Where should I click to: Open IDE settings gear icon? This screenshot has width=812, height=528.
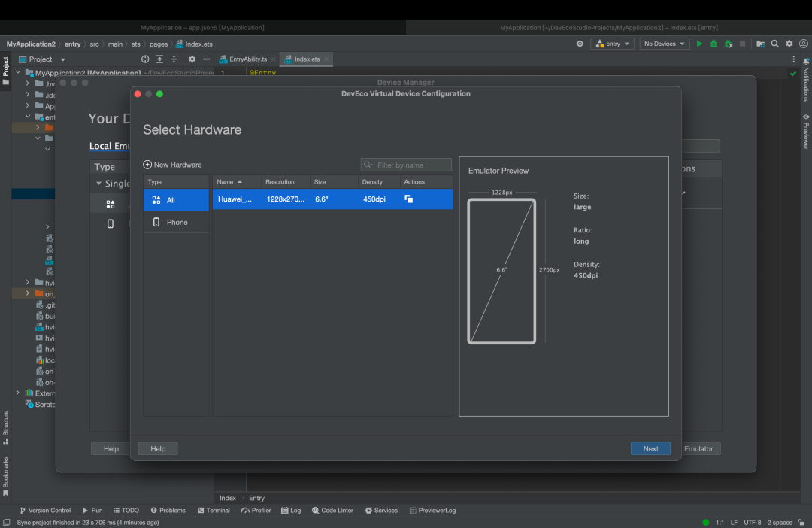pos(789,44)
